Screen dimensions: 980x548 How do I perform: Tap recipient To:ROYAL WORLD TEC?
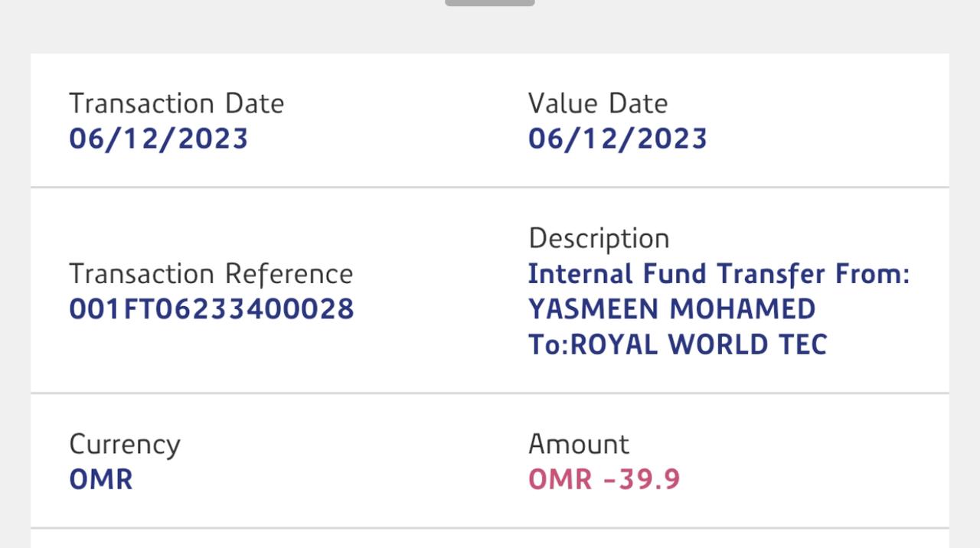pyautogui.click(x=677, y=344)
